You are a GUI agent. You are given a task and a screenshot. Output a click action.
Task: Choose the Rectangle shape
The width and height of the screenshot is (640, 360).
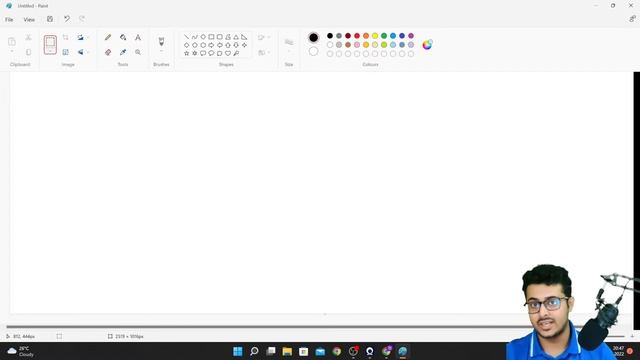211,37
